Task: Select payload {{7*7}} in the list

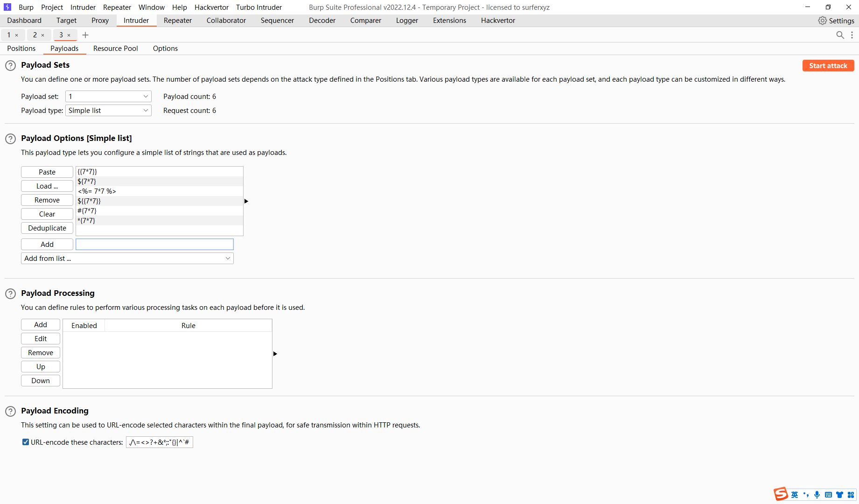Action: click(x=160, y=172)
